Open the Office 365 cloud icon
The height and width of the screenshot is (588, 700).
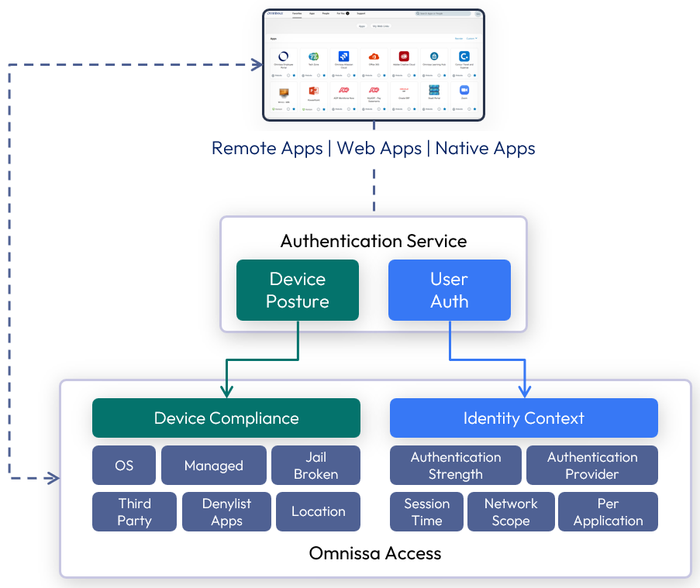pyautogui.click(x=374, y=57)
